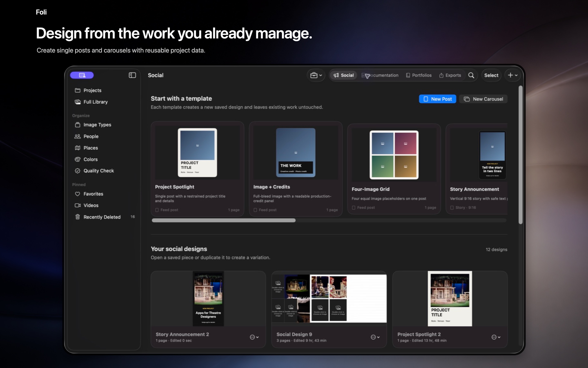Click the search magnifier icon
The image size is (588, 368).
coord(471,75)
